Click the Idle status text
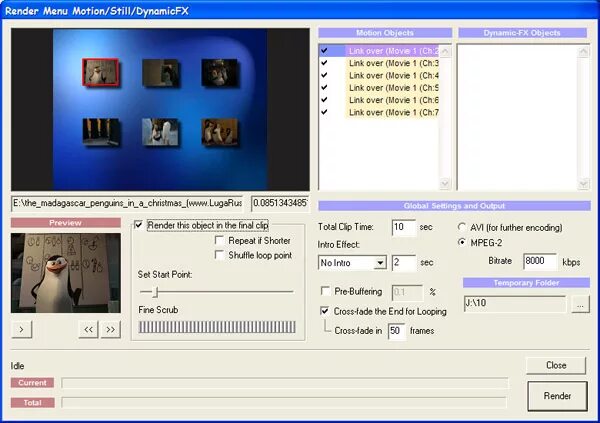600x423 pixels. click(x=18, y=366)
